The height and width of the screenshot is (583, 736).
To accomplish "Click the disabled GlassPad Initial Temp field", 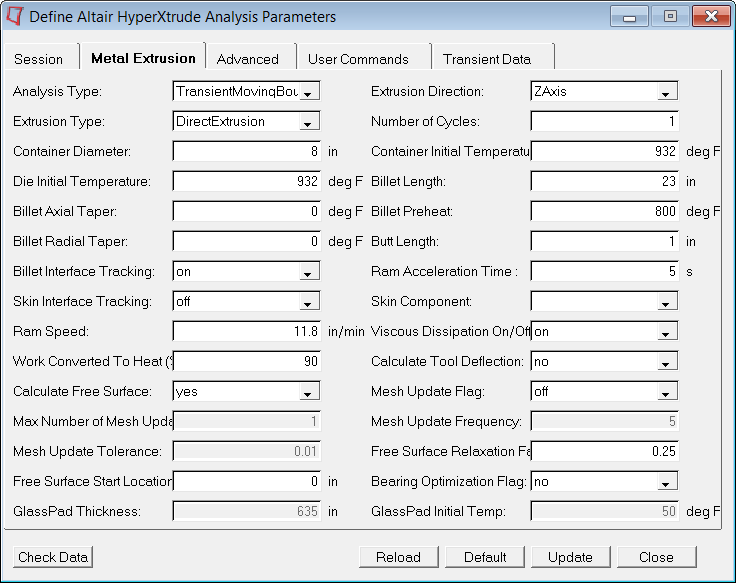I will (605, 512).
